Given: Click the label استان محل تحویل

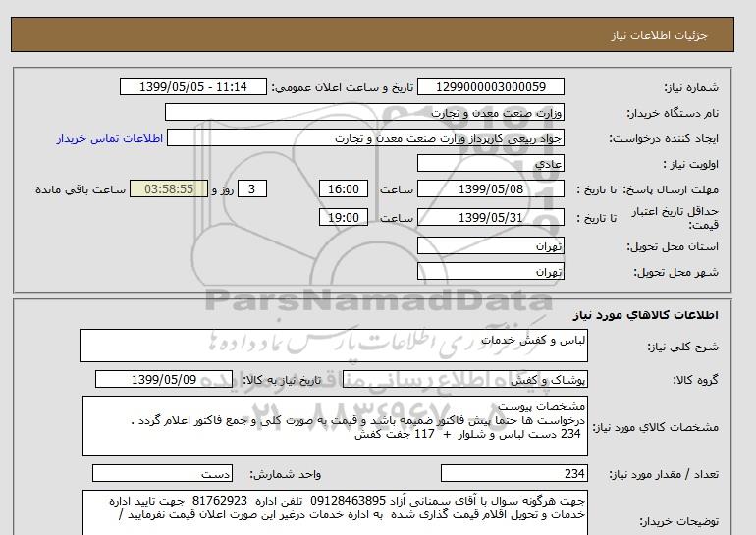Looking at the screenshot, I should click(673, 246).
